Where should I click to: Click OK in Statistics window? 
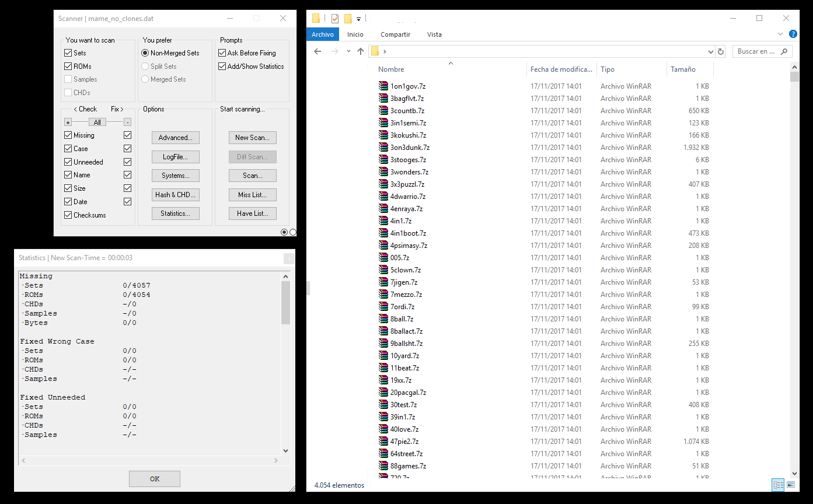pos(155,479)
